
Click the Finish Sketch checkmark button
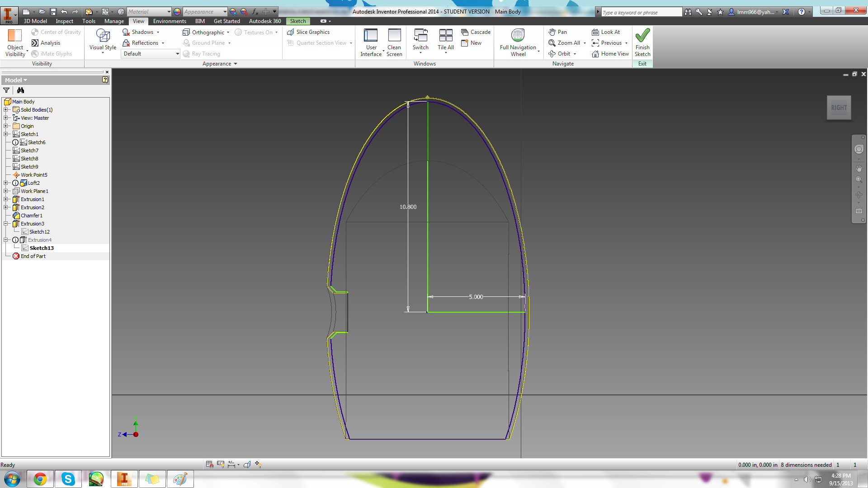point(642,42)
